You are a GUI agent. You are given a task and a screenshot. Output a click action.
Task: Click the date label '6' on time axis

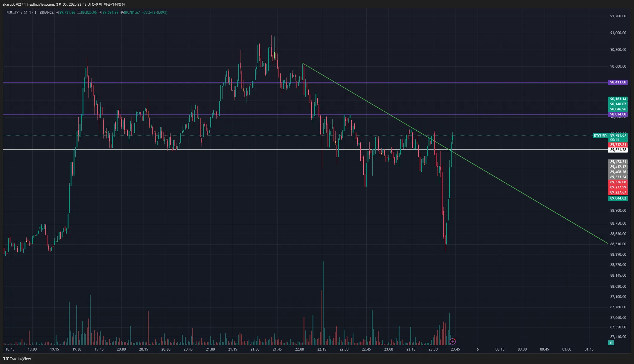tap(478, 349)
